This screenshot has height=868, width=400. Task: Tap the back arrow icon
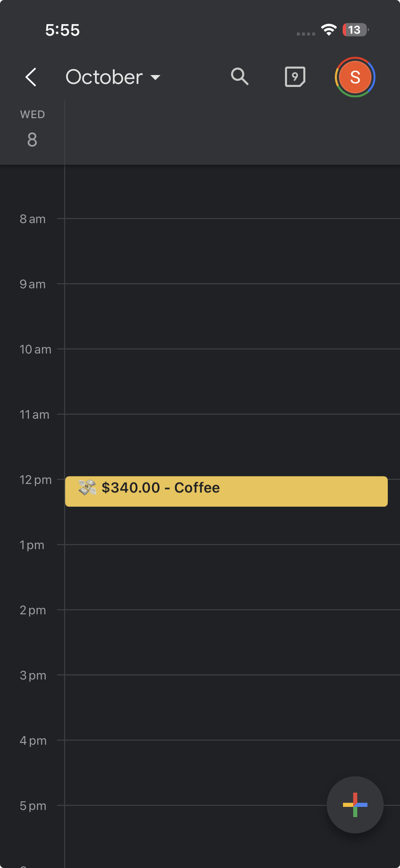(x=31, y=77)
